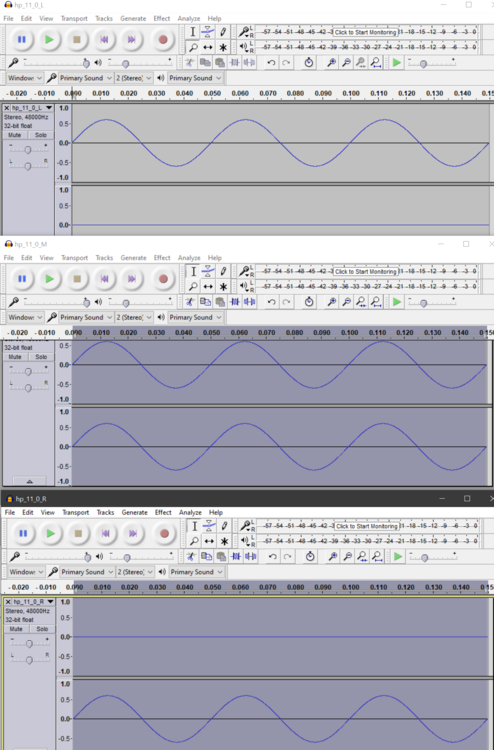Screen dimensions: 494x750
Task: Click Zoom Out icon in hp_11_0_M edit toolbar
Action: pyautogui.click(x=347, y=302)
